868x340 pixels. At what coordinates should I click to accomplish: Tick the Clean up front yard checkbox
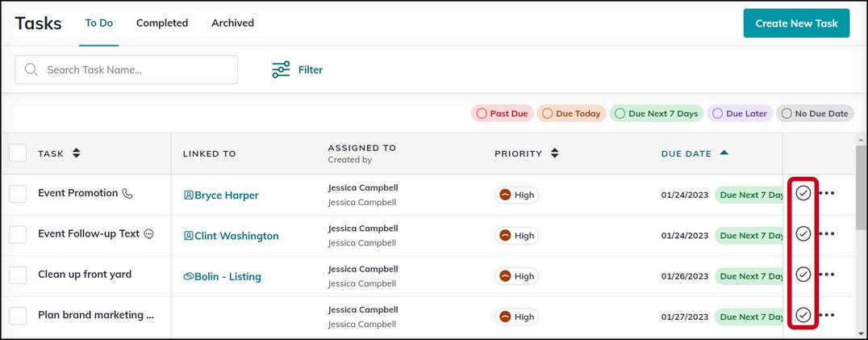pos(18,275)
